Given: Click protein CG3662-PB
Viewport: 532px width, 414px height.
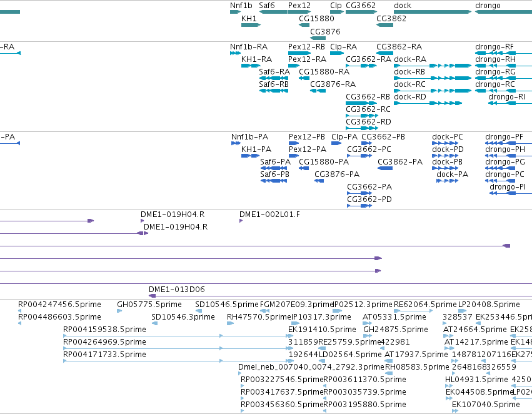Looking at the screenshot, I should [x=383, y=137].
